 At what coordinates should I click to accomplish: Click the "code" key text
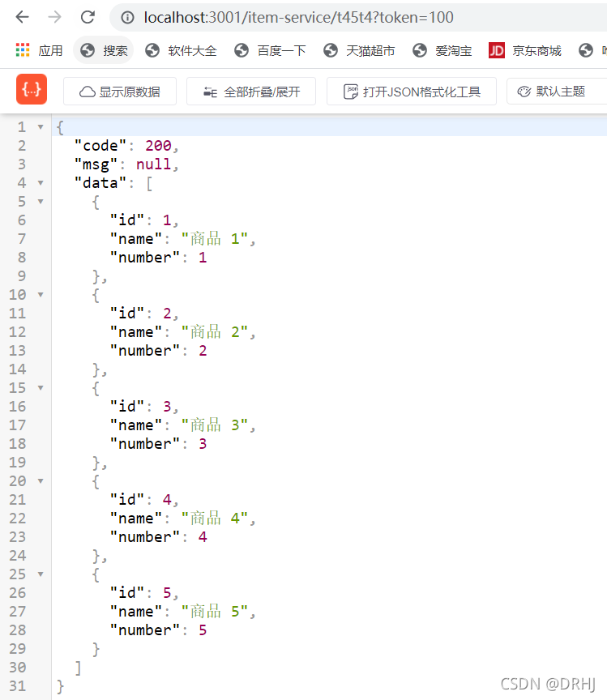click(x=100, y=146)
